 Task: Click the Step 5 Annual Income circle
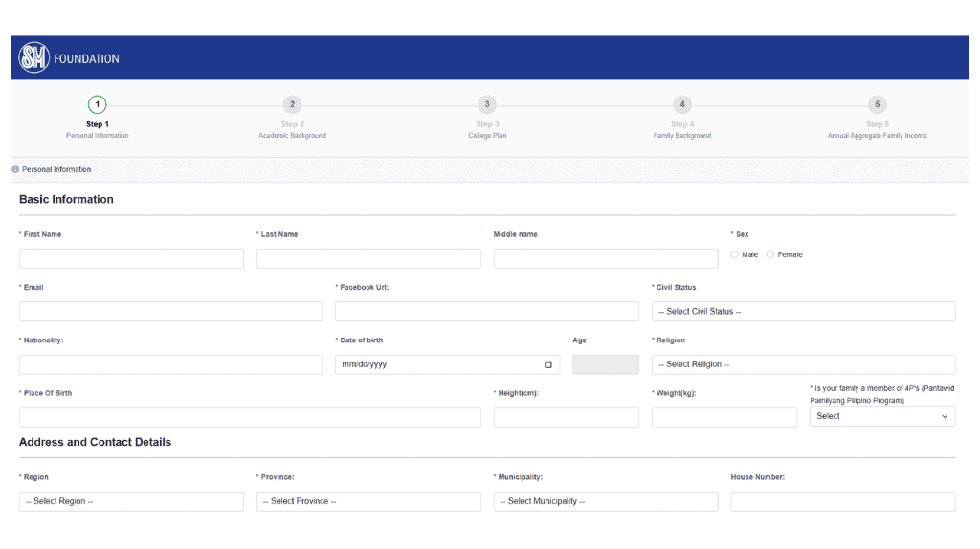(877, 104)
